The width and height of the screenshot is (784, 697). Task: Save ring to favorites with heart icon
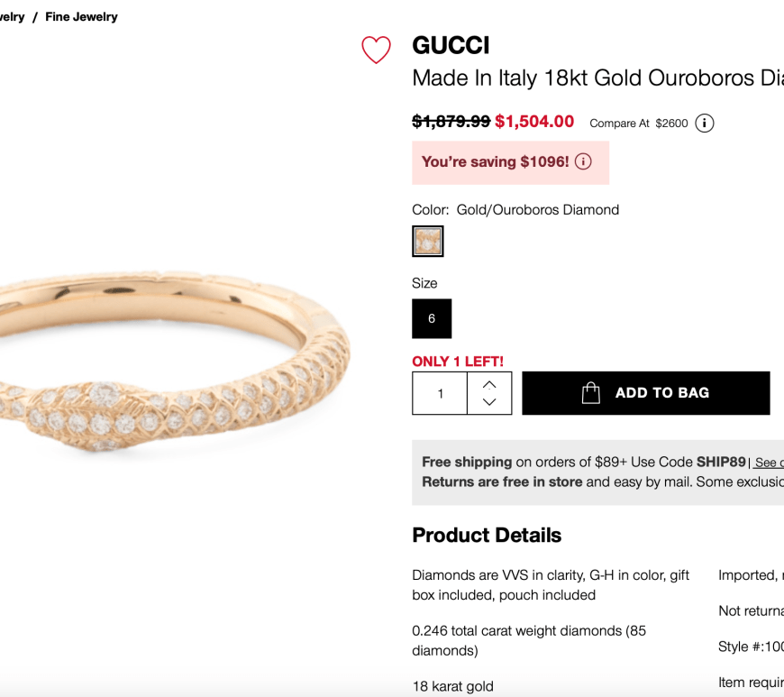click(376, 50)
